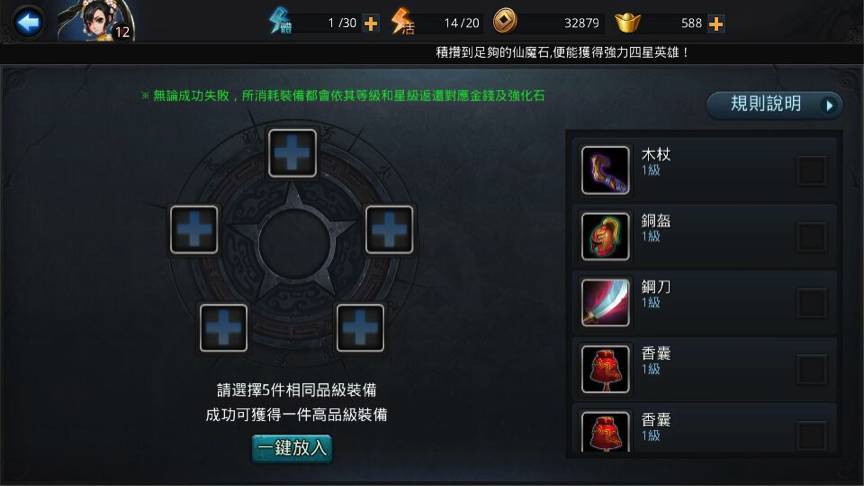Add gold ingots with plus beside 588

tap(716, 24)
